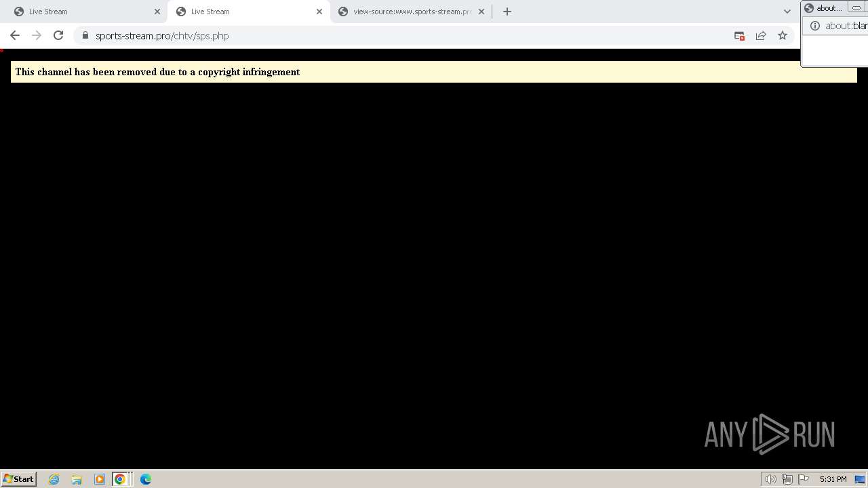
Task: Open the volume control in the system tray
Action: tap(770, 479)
